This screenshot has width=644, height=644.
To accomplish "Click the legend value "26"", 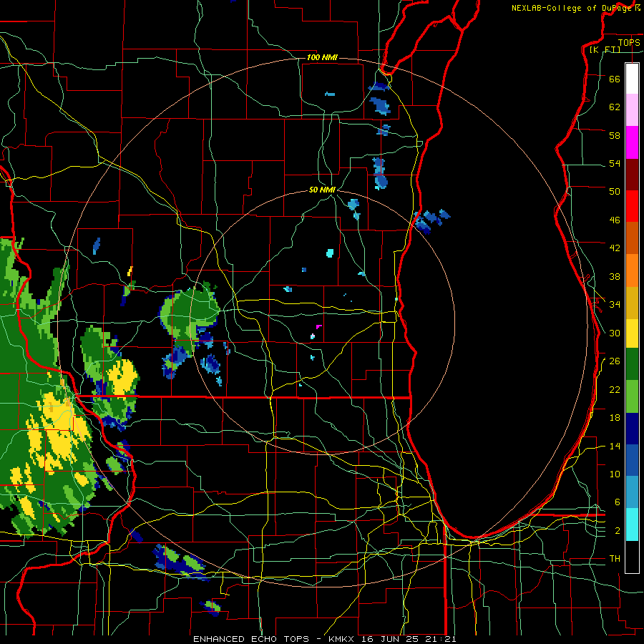I will (x=615, y=361).
